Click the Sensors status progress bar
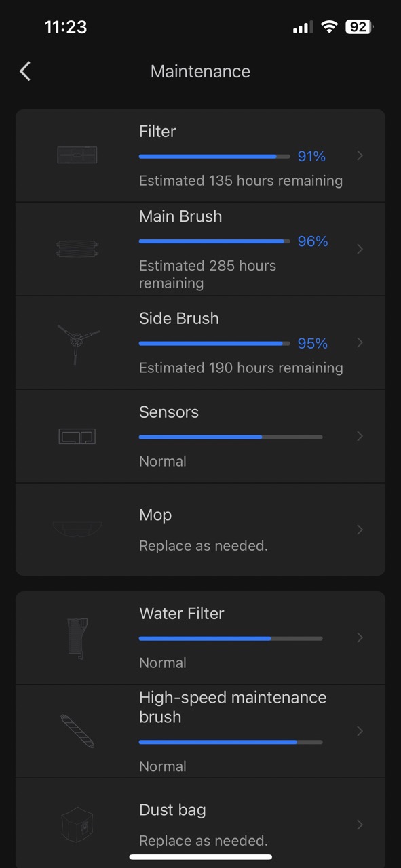This screenshot has width=401, height=868. [x=231, y=437]
